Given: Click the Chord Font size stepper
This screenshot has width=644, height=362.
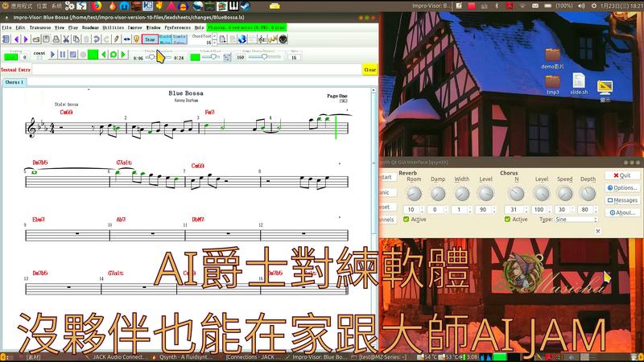Looking at the screenshot, I should click(x=214, y=39).
